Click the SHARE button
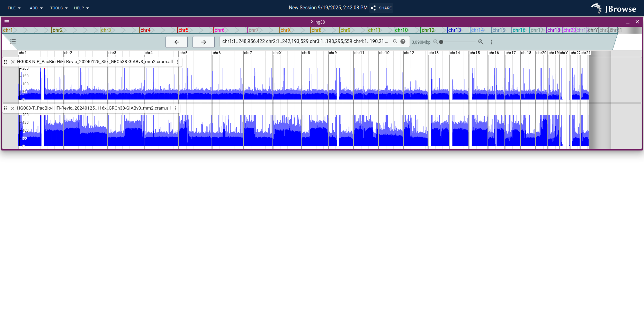644x319 pixels. pyautogui.click(x=381, y=8)
